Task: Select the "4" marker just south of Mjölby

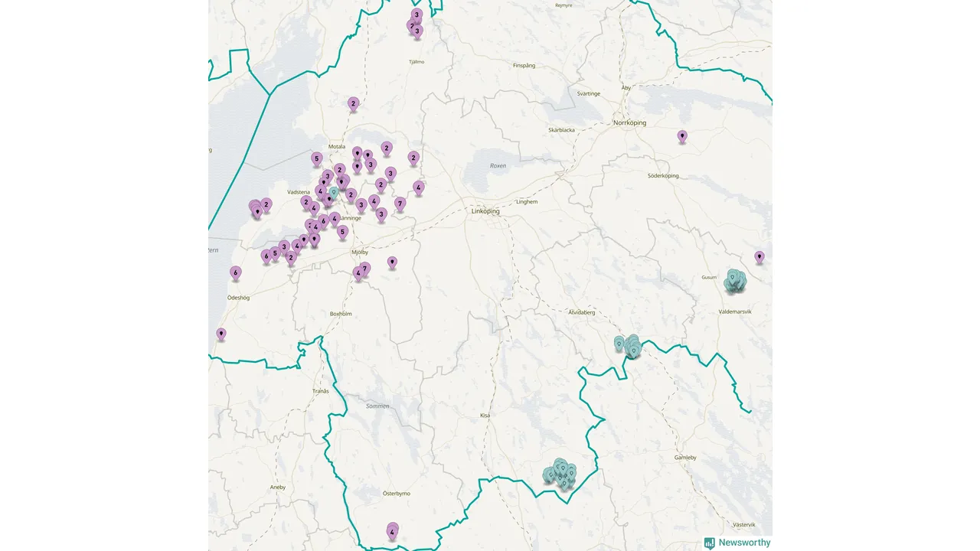Action: pyautogui.click(x=358, y=273)
